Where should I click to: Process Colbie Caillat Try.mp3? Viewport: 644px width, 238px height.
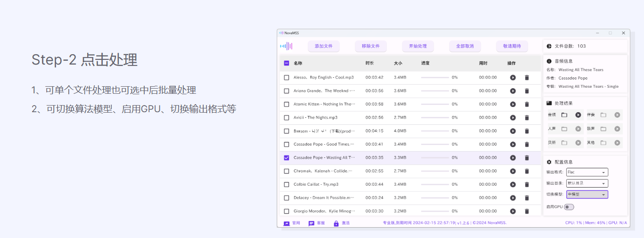pos(512,184)
